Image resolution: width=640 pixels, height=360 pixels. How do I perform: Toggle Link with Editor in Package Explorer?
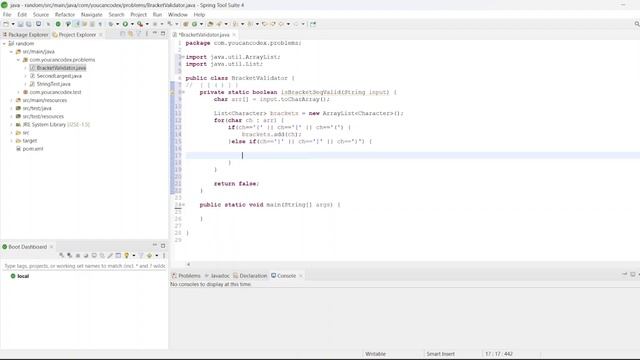131,34
